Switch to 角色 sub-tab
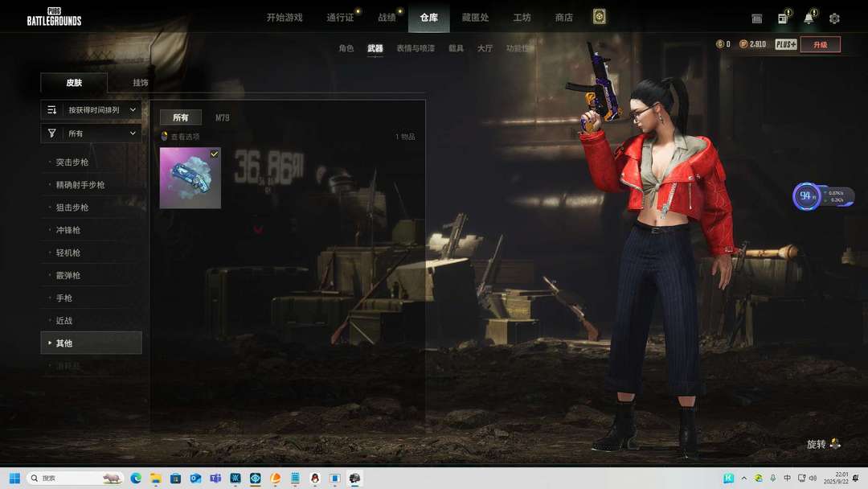This screenshot has height=489, width=868. pyautogui.click(x=346, y=48)
